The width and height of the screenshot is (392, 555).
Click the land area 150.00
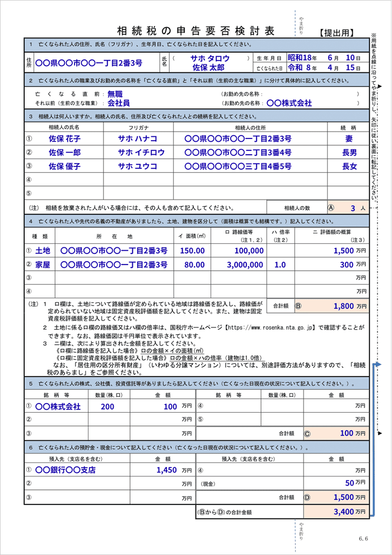click(192, 251)
